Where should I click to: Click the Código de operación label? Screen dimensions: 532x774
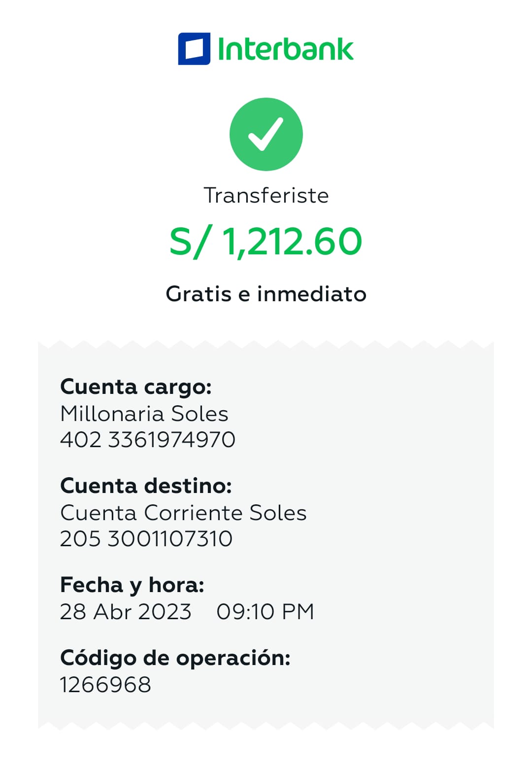(175, 658)
